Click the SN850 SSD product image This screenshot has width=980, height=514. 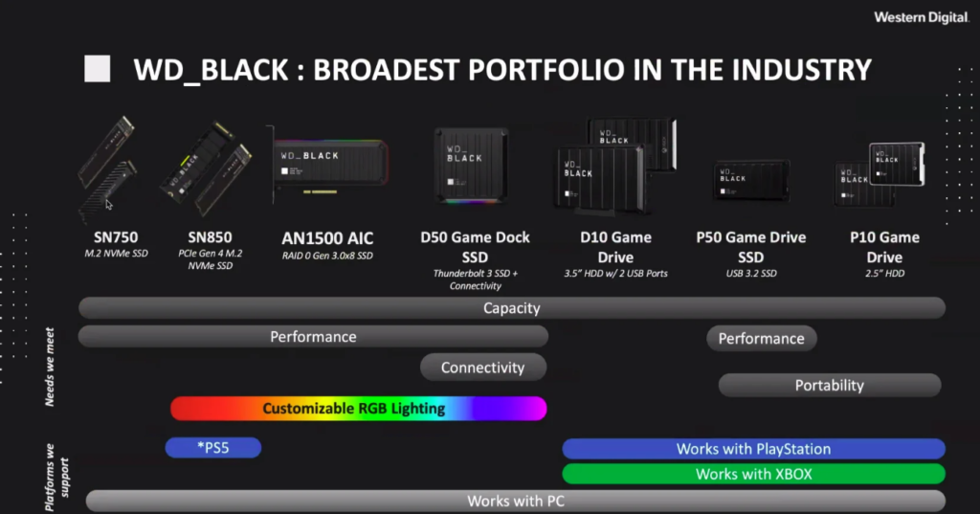pyautogui.click(x=207, y=169)
